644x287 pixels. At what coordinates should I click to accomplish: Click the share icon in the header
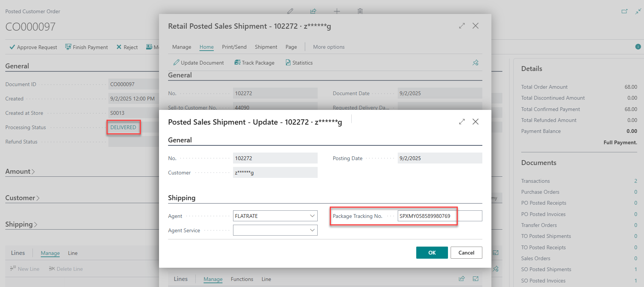tap(313, 11)
